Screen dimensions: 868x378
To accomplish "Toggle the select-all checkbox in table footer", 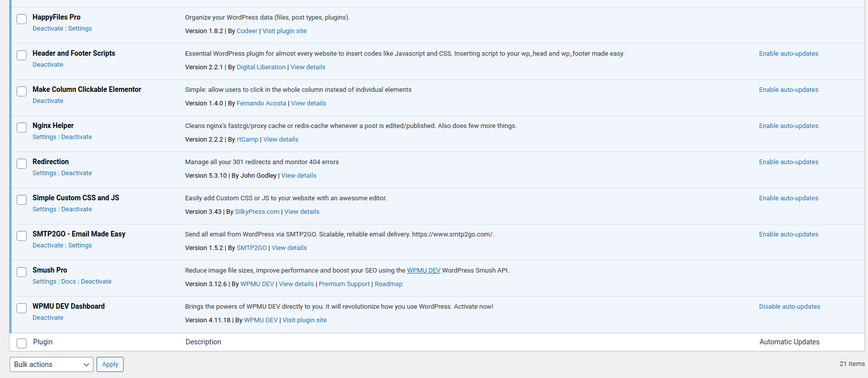I will pyautogui.click(x=22, y=343).
